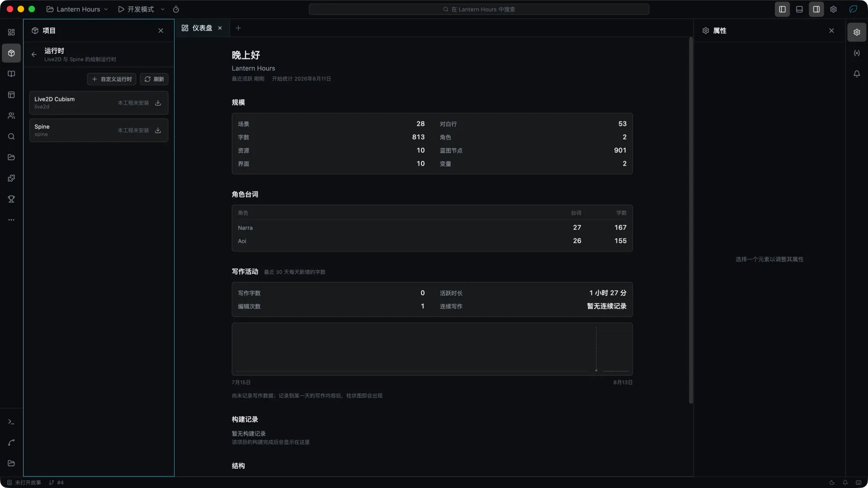
Task: Open the puzzle-piece plugins sidebar icon
Action: (12, 178)
